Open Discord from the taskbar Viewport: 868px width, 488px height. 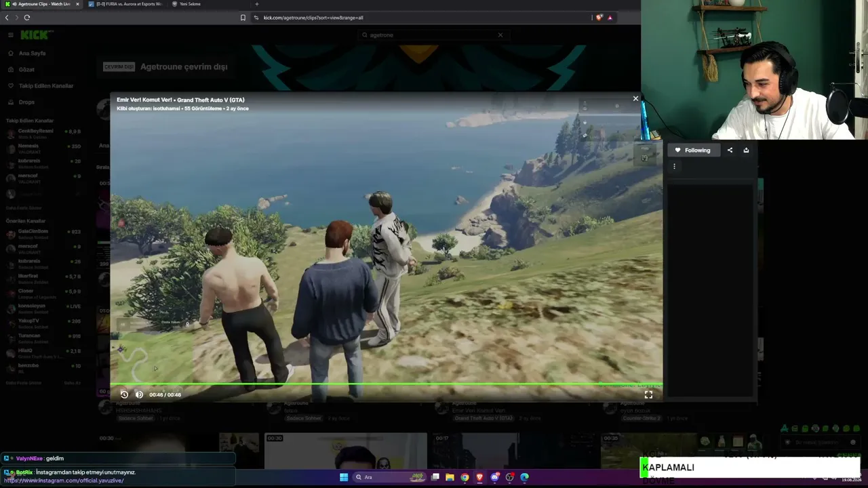[495, 477]
